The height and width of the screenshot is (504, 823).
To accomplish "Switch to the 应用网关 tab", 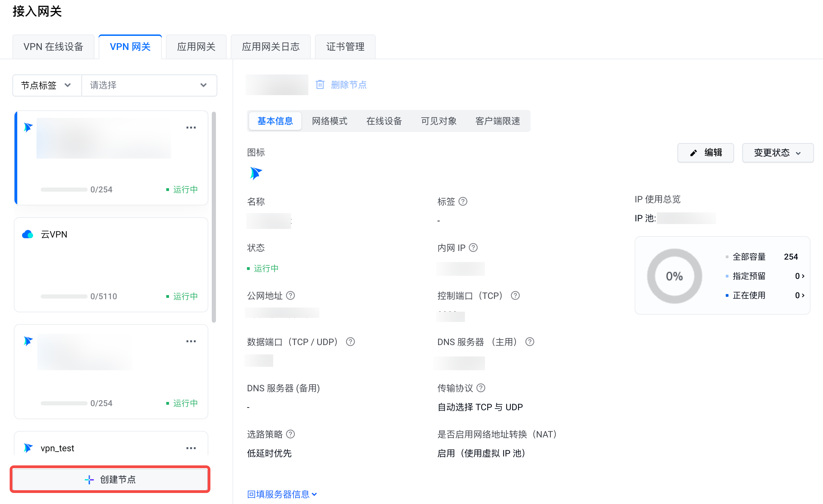I will [196, 47].
